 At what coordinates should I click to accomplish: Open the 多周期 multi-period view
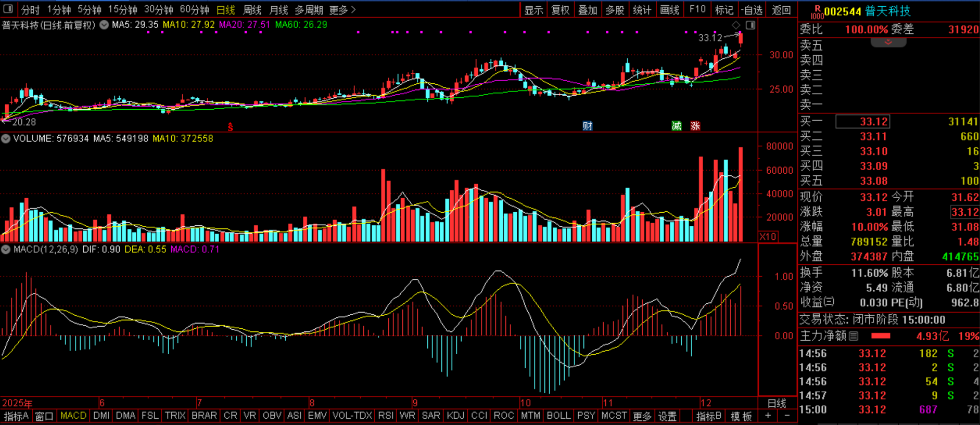(309, 10)
